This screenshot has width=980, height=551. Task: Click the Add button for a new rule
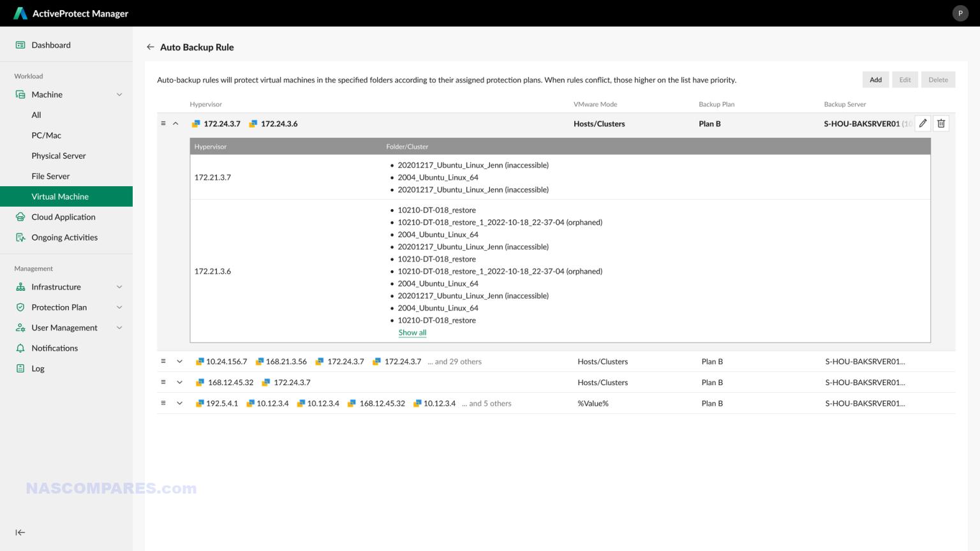pyautogui.click(x=875, y=79)
